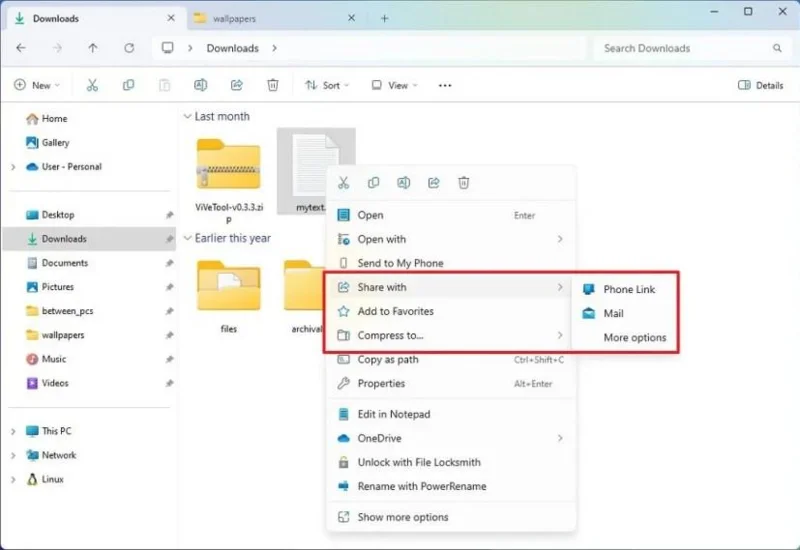Click the Cut icon in the toolbar
The width and height of the screenshot is (800, 550).
[x=92, y=85]
